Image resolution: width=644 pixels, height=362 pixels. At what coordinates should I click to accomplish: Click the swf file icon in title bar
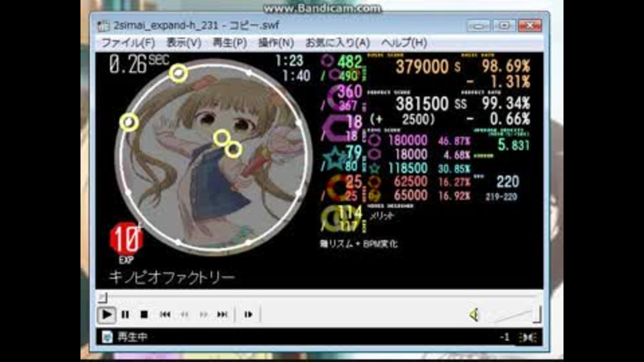click(103, 25)
